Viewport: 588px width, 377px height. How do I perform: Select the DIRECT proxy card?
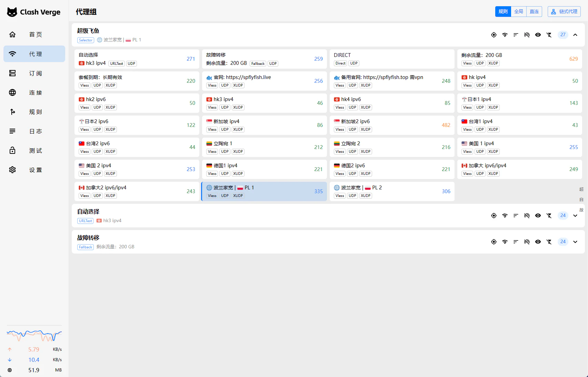pos(392,59)
